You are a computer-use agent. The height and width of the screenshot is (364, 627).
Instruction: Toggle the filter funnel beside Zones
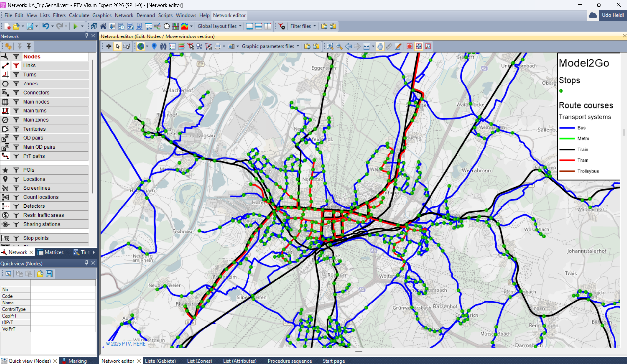point(16,84)
